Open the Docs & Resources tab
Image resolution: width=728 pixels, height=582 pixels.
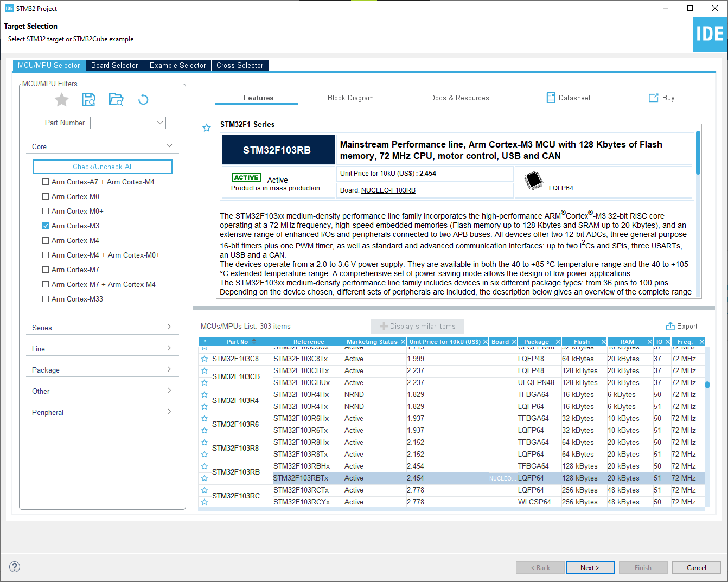[x=459, y=98]
